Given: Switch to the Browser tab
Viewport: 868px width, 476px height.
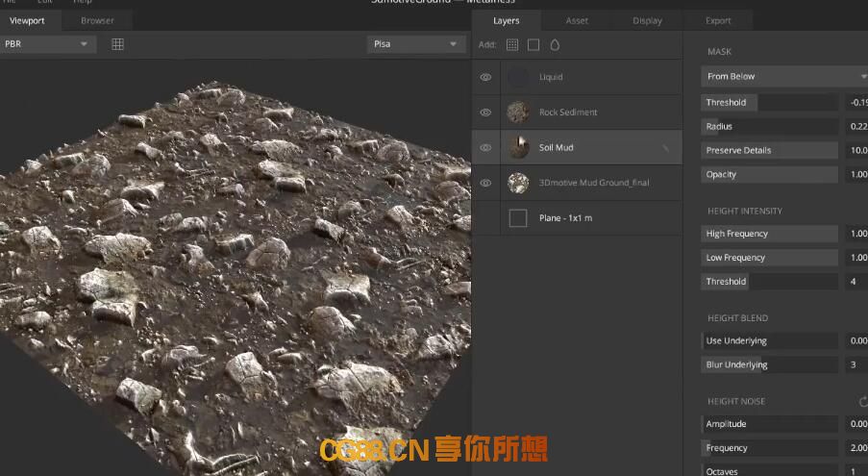Looking at the screenshot, I should 97,20.
